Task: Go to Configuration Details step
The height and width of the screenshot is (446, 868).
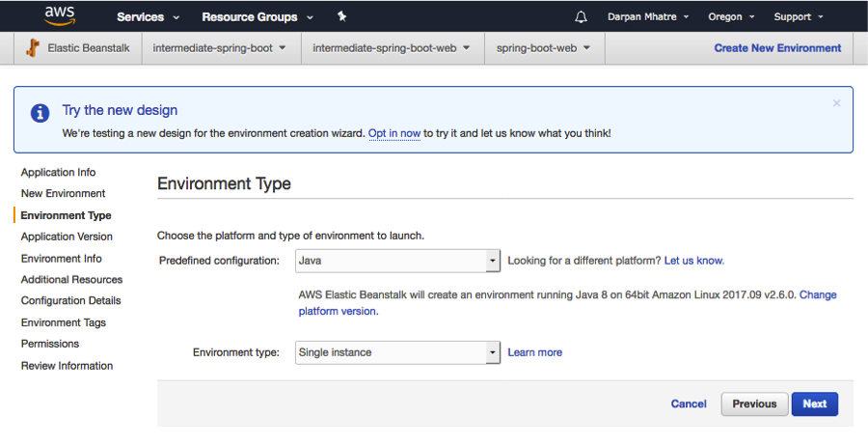Action: tap(70, 301)
